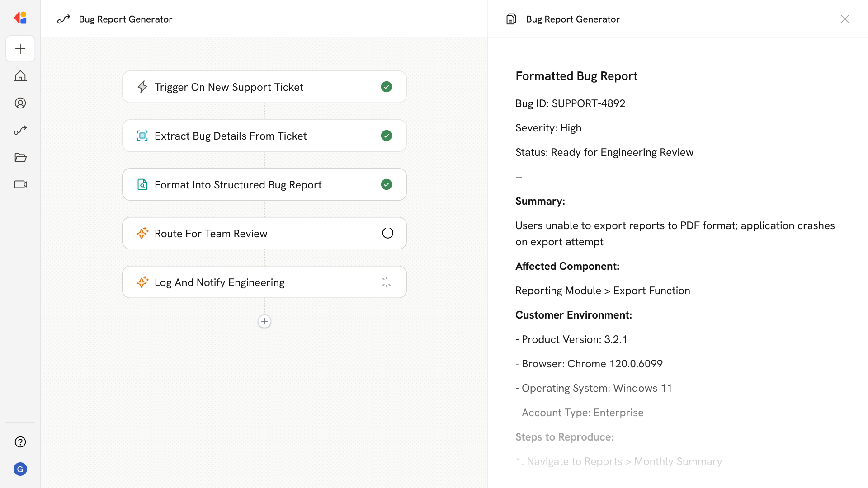Open the Route For Team Review step
868x488 pixels.
[x=211, y=233]
